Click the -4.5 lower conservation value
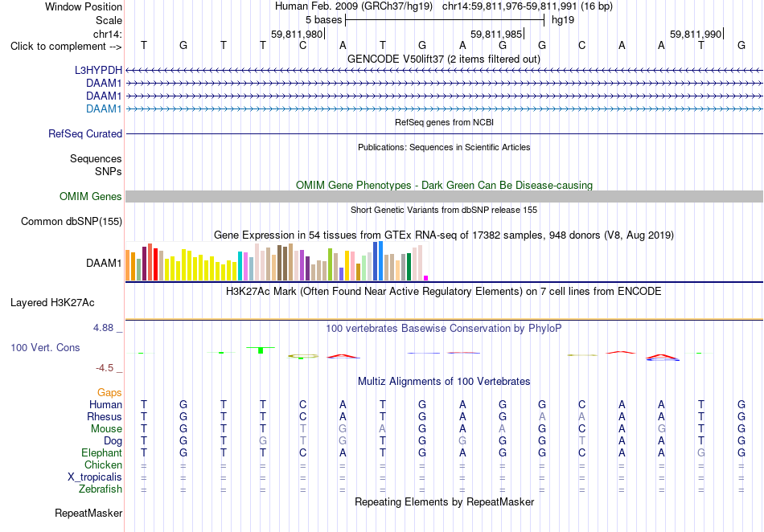The width and height of the screenshot is (764, 532). [x=105, y=368]
